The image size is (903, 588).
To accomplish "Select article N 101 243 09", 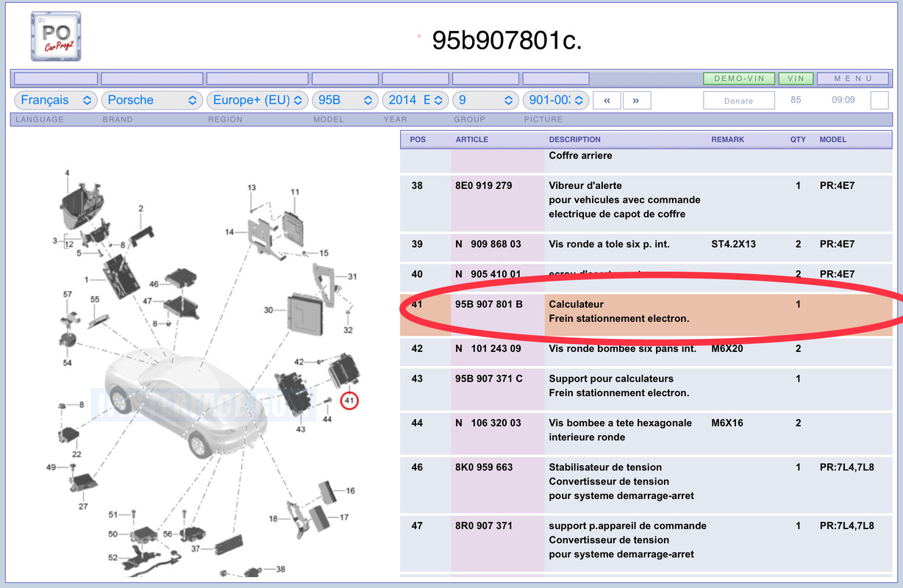I will [488, 348].
